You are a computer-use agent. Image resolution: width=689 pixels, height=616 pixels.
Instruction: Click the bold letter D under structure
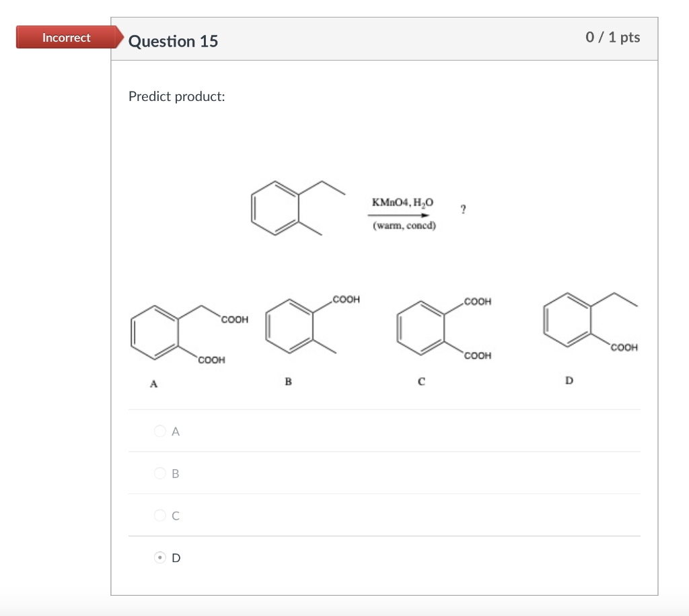pyautogui.click(x=569, y=380)
